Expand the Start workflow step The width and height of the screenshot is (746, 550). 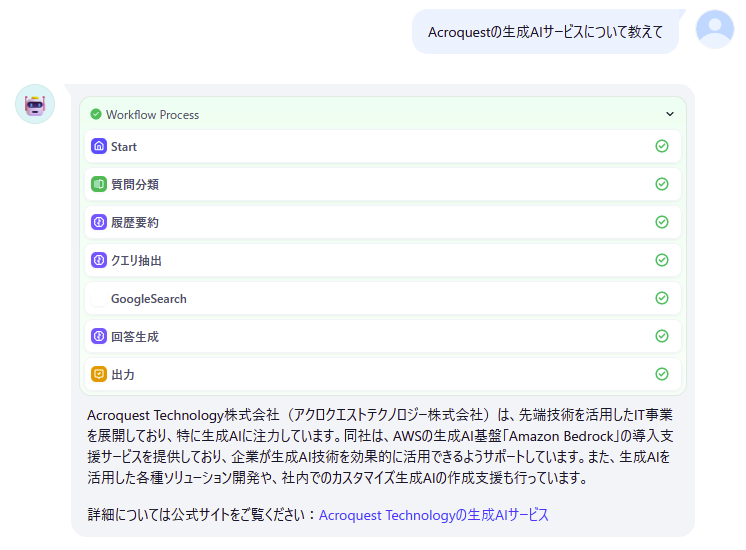pyautogui.click(x=383, y=146)
